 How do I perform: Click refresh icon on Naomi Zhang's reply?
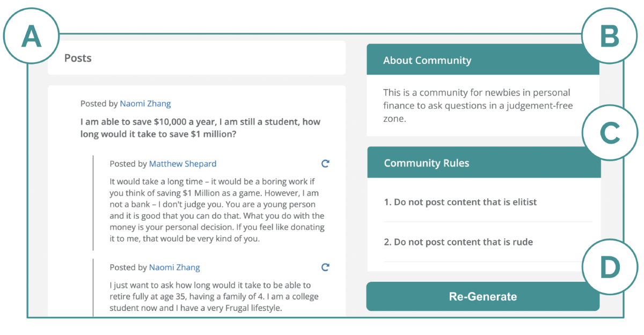325,267
